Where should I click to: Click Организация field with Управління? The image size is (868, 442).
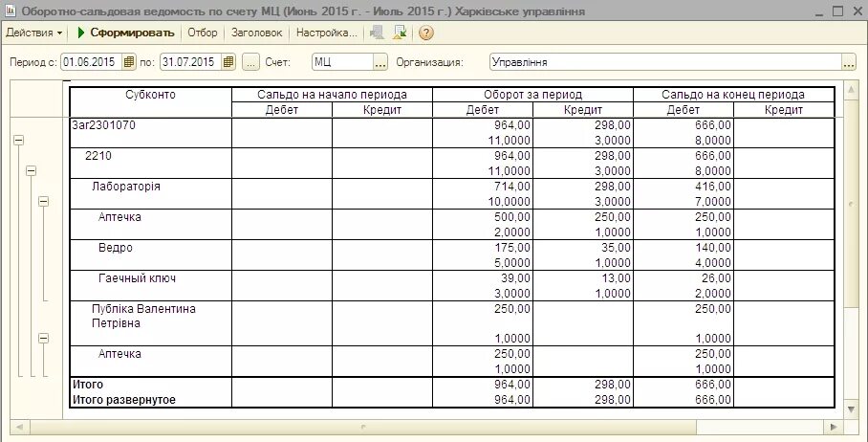click(x=665, y=62)
